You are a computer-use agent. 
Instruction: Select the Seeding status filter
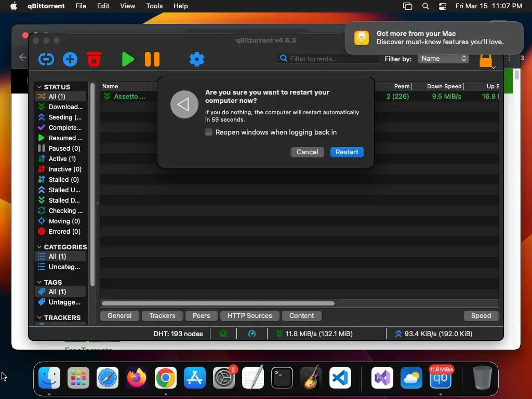tap(60, 117)
